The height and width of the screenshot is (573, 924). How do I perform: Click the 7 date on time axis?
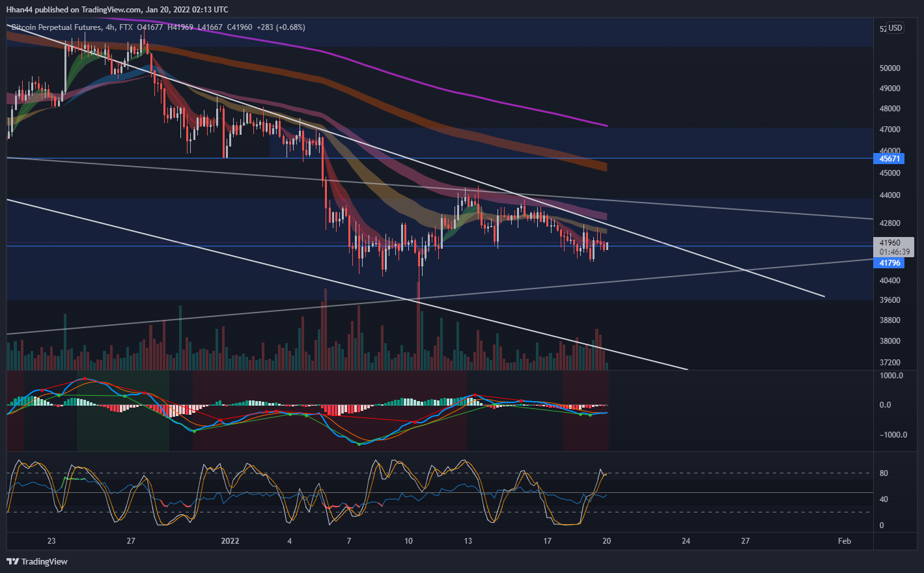pos(349,541)
